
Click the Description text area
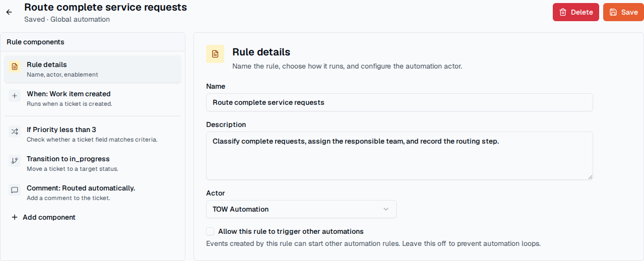pyautogui.click(x=400, y=156)
